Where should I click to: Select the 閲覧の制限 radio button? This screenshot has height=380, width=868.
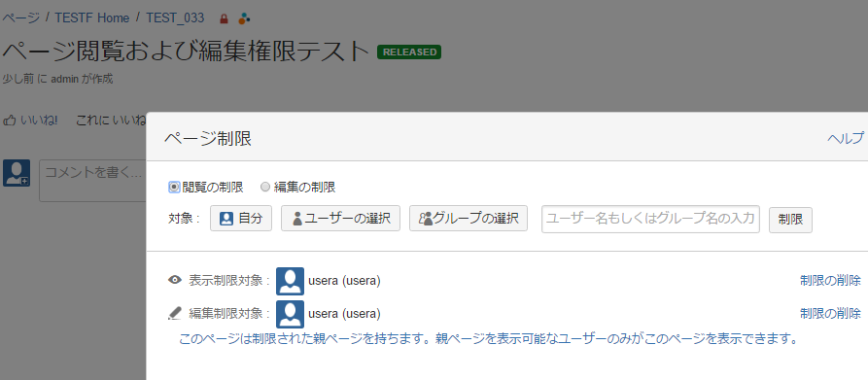click(x=174, y=188)
